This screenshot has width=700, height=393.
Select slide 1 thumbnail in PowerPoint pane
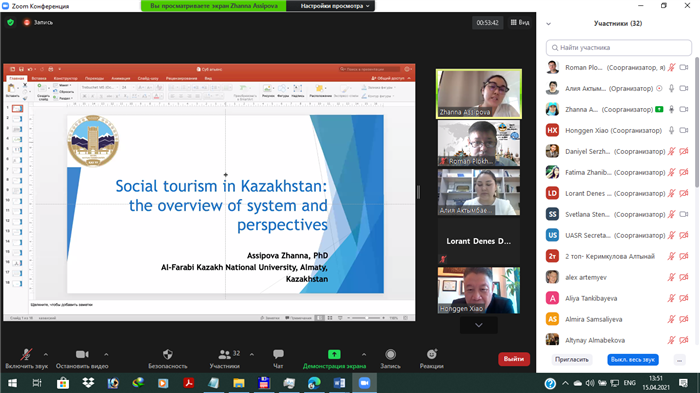(x=17, y=109)
